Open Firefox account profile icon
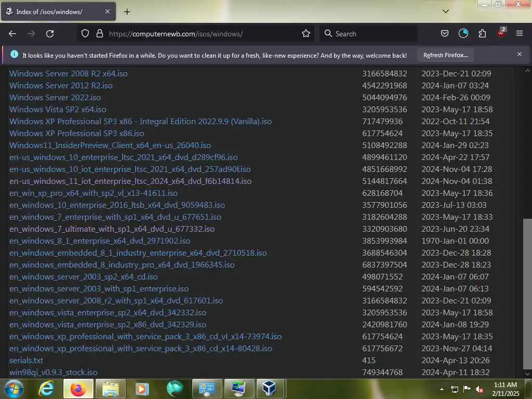532x399 pixels. tap(463, 34)
